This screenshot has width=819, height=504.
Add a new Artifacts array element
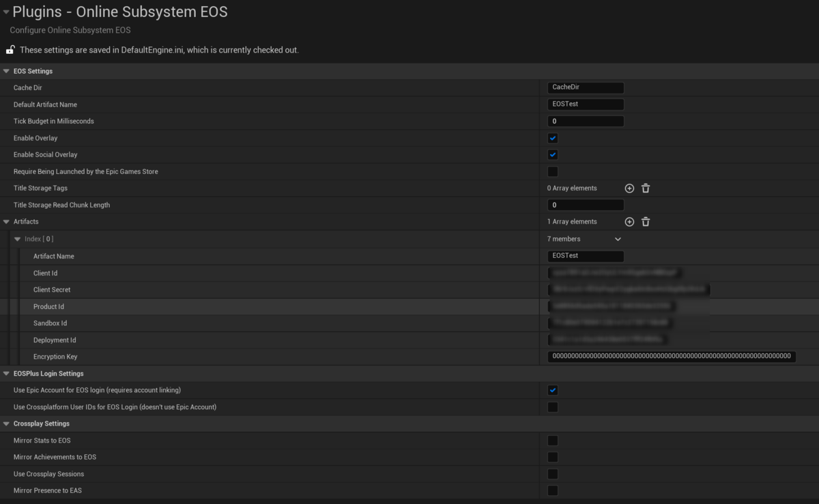(x=629, y=222)
